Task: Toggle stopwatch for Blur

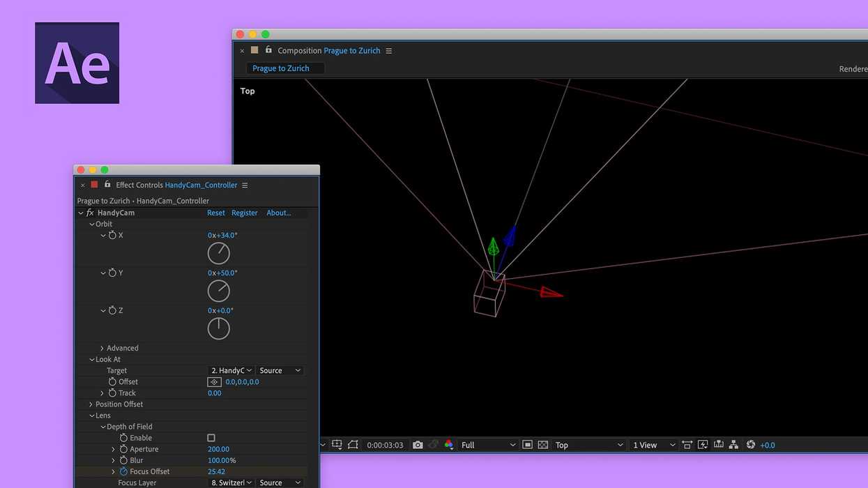Action: (x=123, y=460)
